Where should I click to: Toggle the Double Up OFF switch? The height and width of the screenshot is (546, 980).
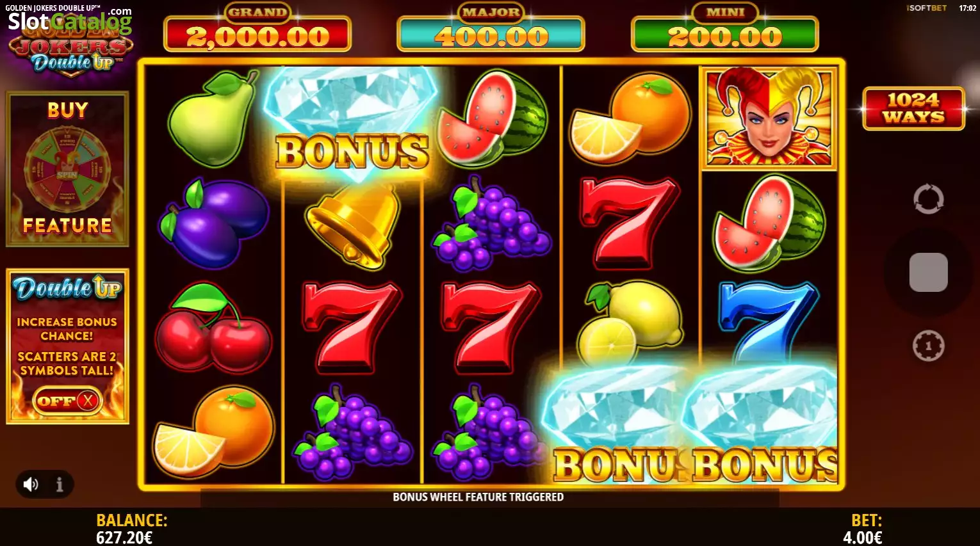tap(67, 401)
